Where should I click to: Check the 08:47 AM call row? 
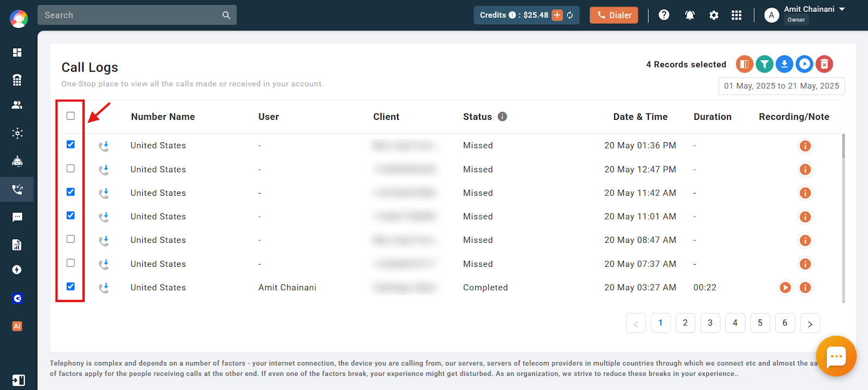point(71,239)
